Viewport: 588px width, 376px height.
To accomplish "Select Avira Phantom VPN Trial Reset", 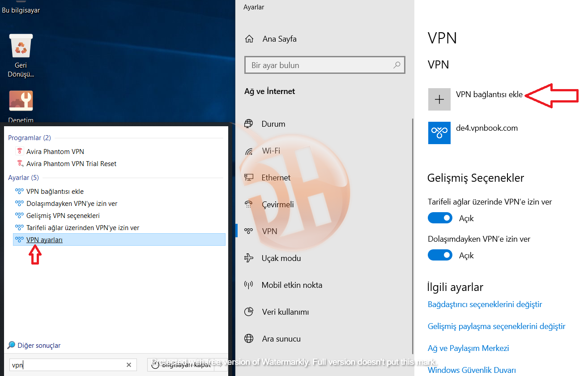I will tap(71, 164).
